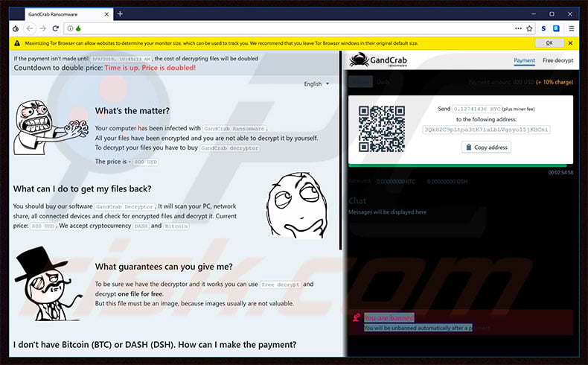Open the hamburger application menu
Screen dimensions: 588x365
[x=571, y=28]
